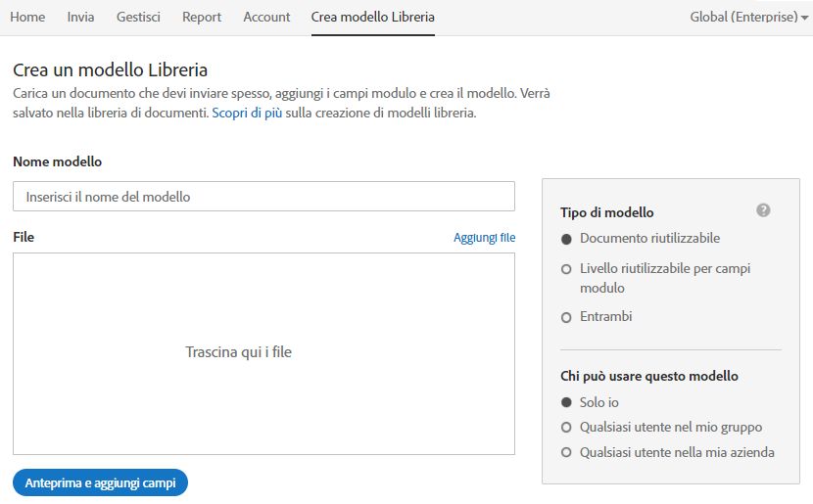
Task: Click the Trascina qui i file area
Action: pyautogui.click(x=263, y=354)
